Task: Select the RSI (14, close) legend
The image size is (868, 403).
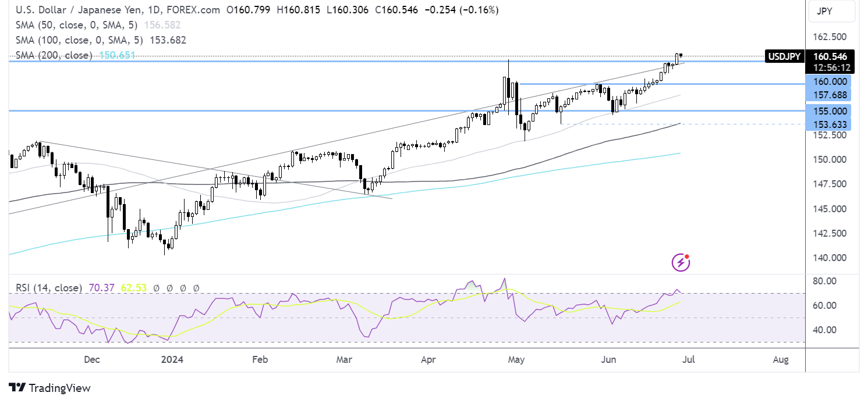Action: pos(48,287)
